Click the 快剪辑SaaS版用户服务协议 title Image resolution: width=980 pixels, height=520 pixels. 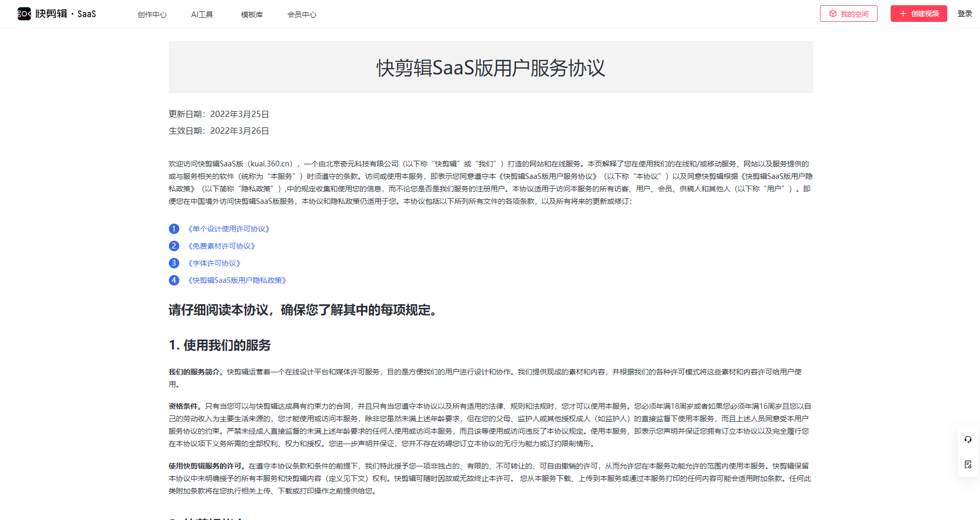[x=491, y=68]
